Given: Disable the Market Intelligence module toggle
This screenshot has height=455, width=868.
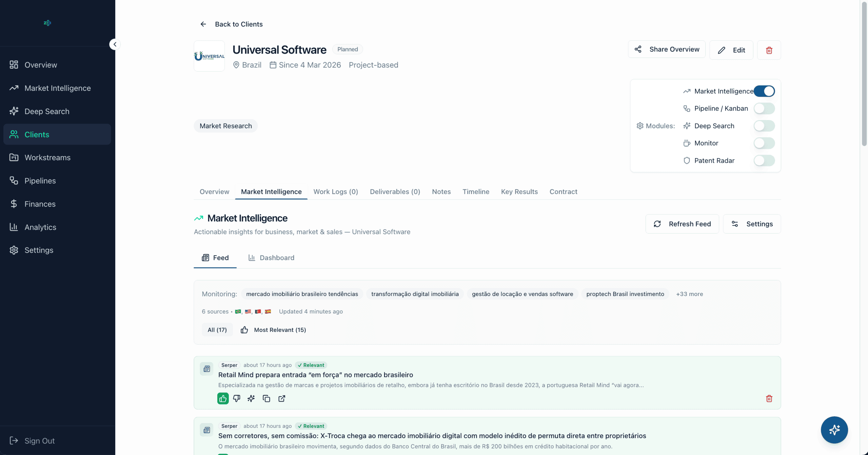Looking at the screenshot, I should (x=764, y=91).
